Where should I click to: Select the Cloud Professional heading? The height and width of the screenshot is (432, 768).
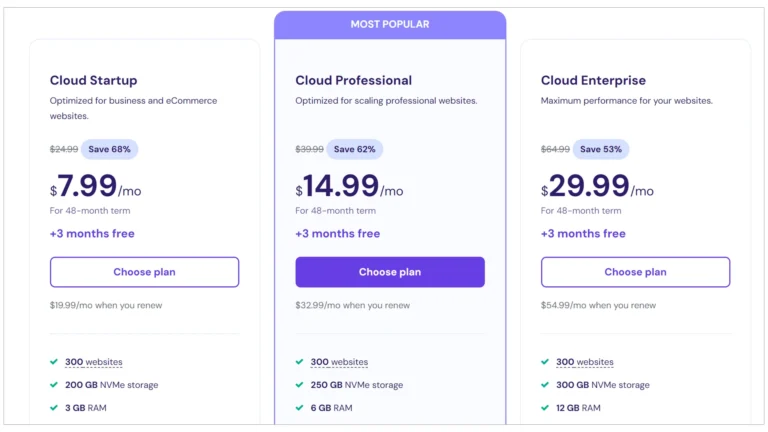[353, 80]
